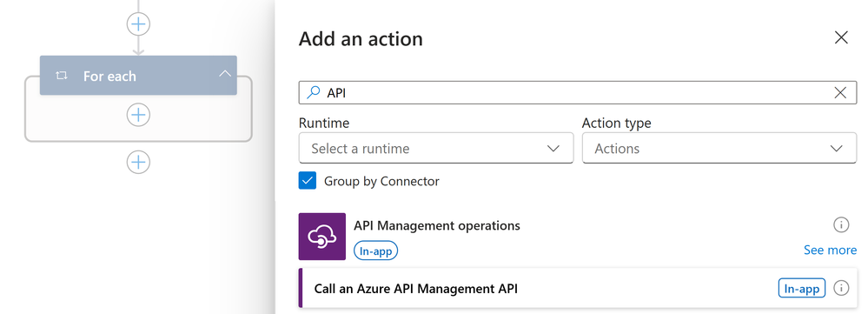This screenshot has height=314, width=868.
Task: Add a step below the For each loop
Action: click(138, 163)
